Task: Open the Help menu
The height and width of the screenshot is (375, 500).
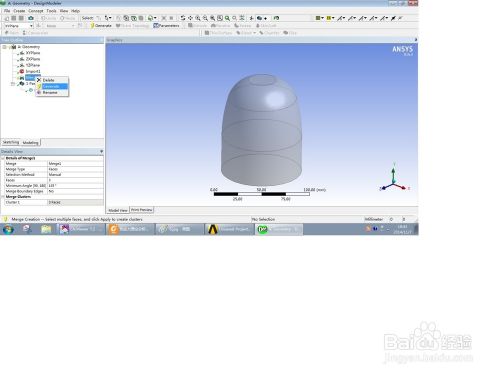Action: click(x=75, y=11)
